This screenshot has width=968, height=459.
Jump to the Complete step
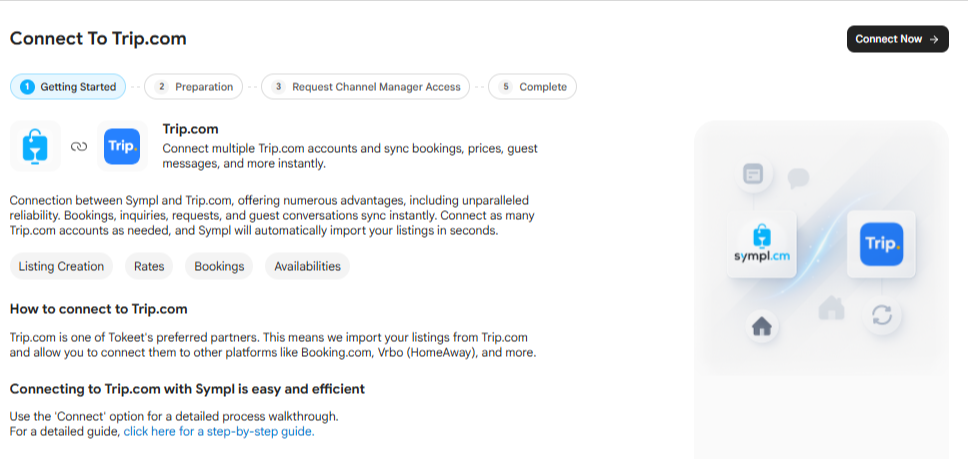532,87
